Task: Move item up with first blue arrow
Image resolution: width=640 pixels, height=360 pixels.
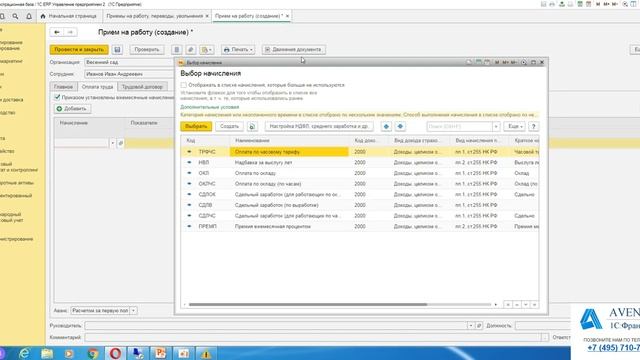Action: (x=386, y=127)
